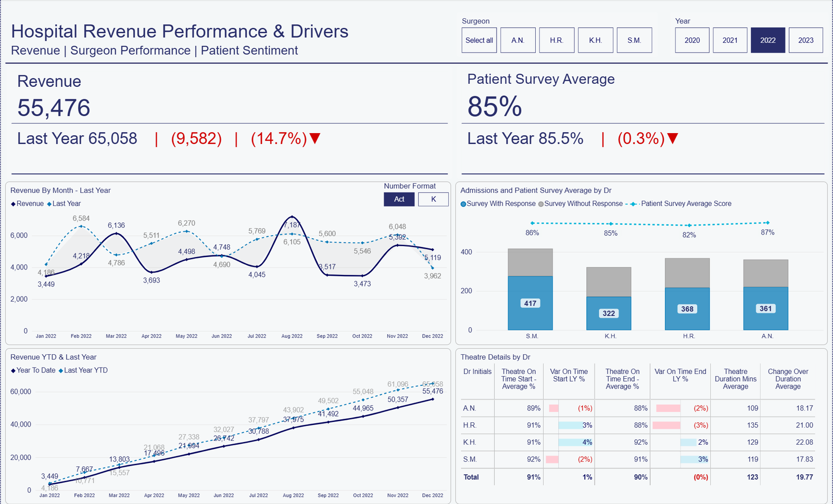Click the H.R. blue bar labeled 368
The height and width of the screenshot is (504, 833).
pyautogui.click(x=687, y=309)
